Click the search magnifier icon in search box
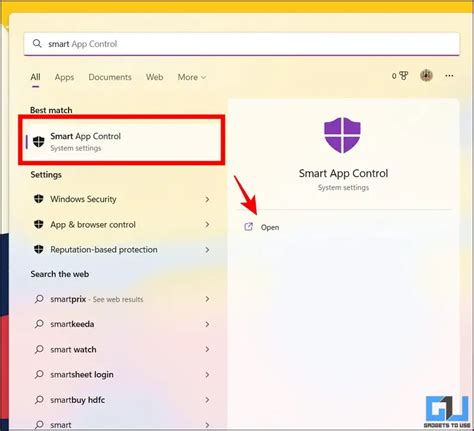Viewport: 474px width, 431px height. pos(37,44)
